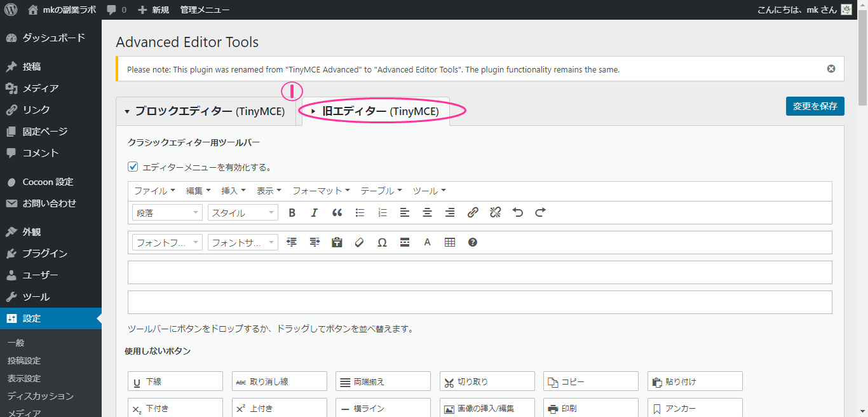Open the ツール editor menu

pyautogui.click(x=430, y=191)
